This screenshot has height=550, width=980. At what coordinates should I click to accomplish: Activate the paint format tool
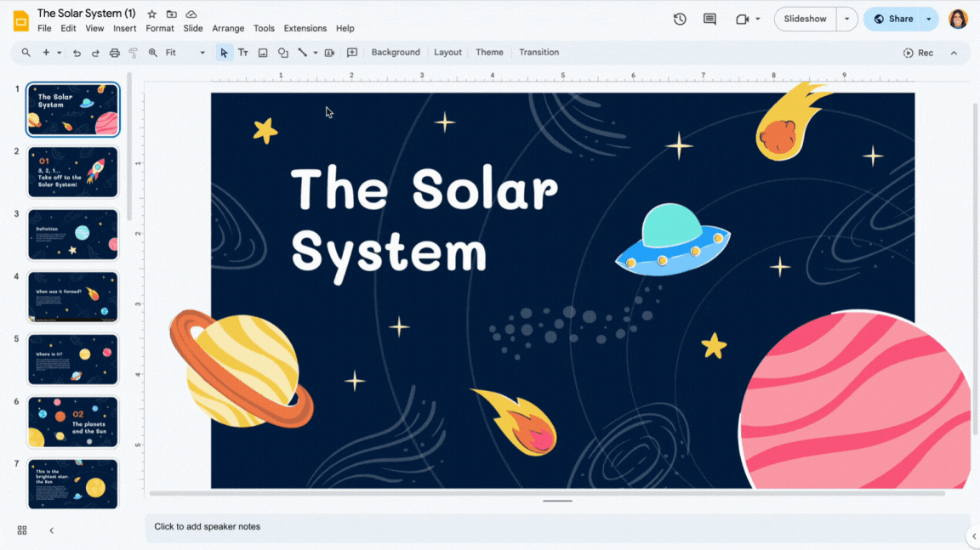(133, 53)
